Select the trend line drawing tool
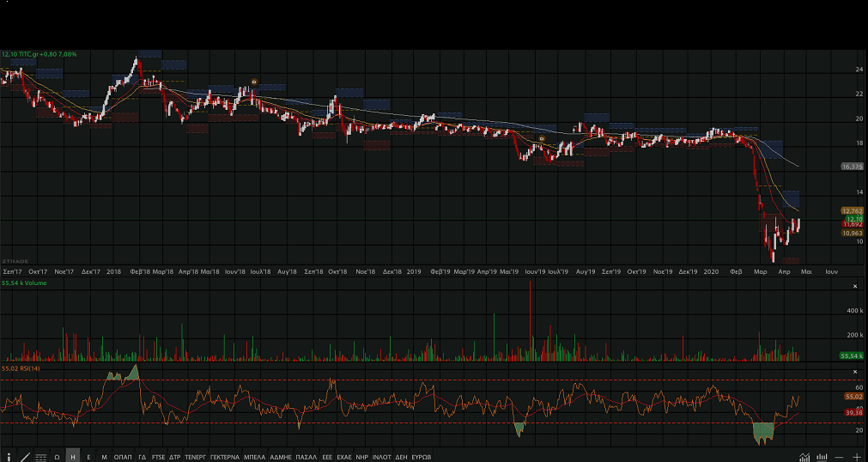868x462 pixels. (25, 457)
